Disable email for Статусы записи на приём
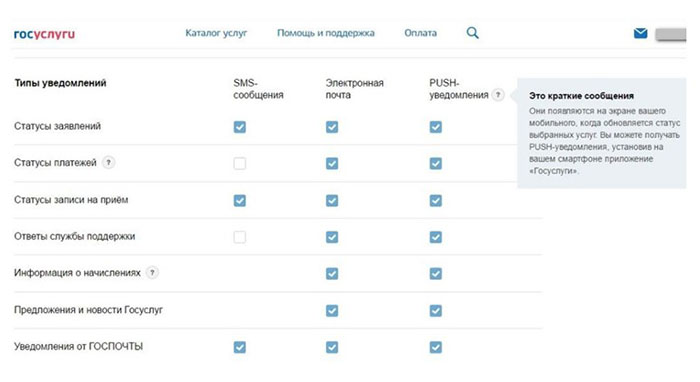The image size is (700, 382). [x=332, y=201]
